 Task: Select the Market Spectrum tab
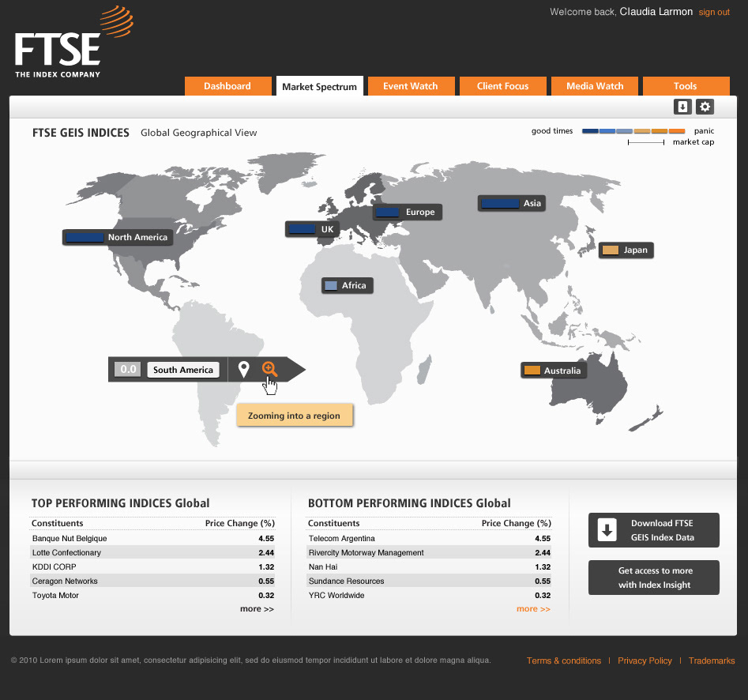[319, 86]
